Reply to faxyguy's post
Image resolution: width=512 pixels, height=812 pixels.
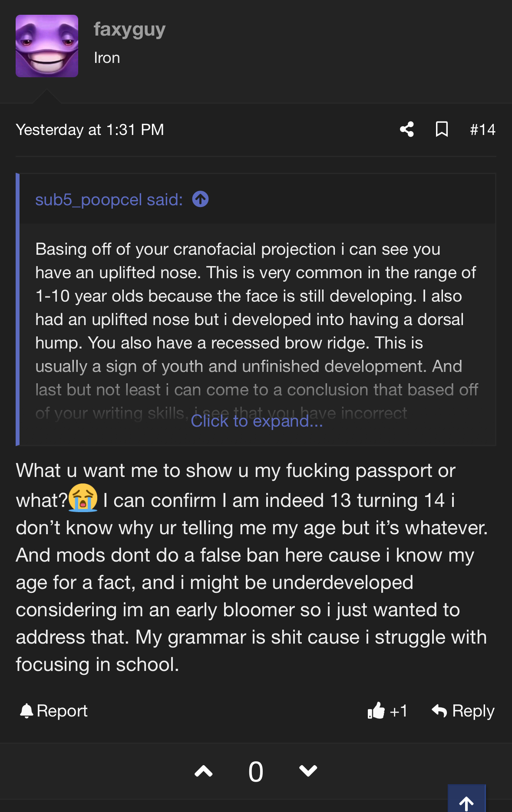[463, 711]
